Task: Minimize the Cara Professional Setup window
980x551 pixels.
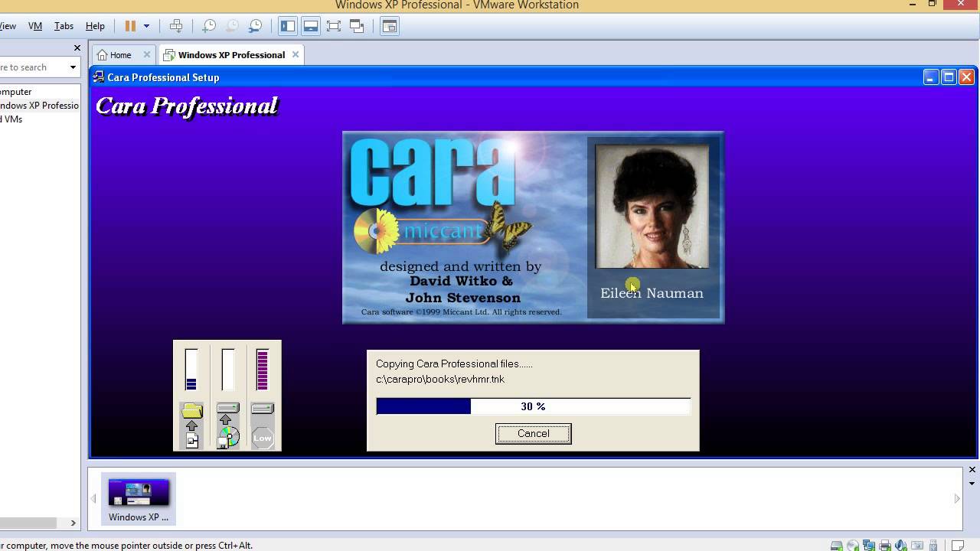Action: click(x=931, y=77)
